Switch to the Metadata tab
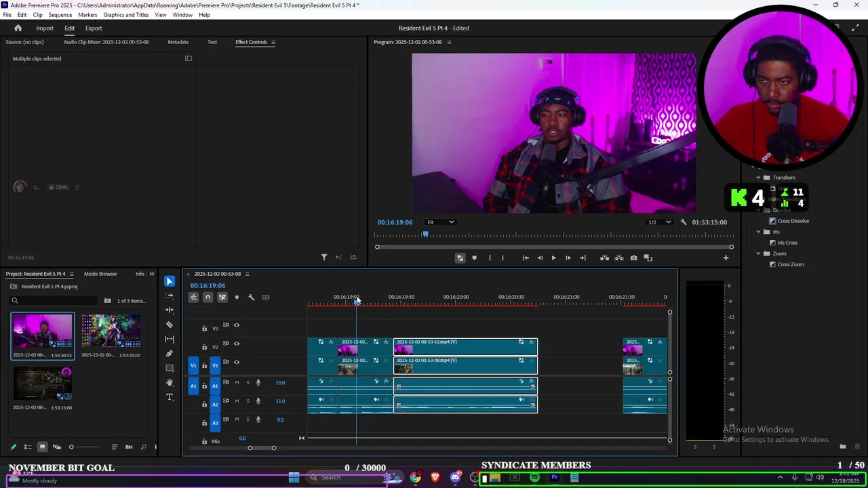 (178, 42)
